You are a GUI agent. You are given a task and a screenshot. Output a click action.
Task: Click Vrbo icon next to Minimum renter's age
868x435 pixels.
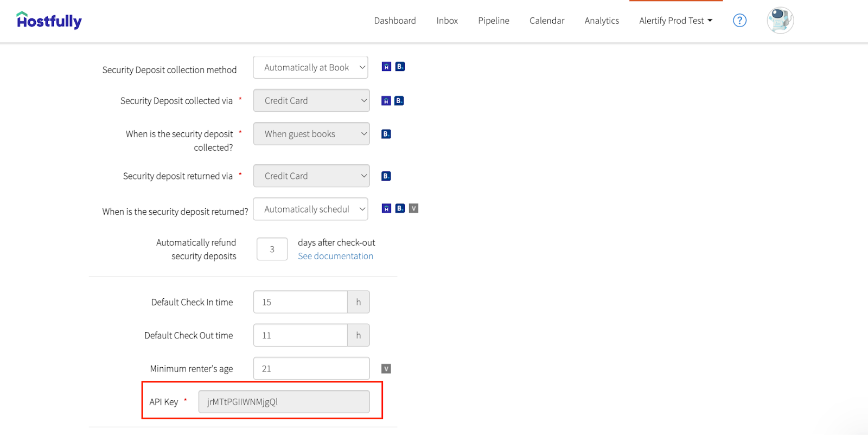(x=386, y=369)
